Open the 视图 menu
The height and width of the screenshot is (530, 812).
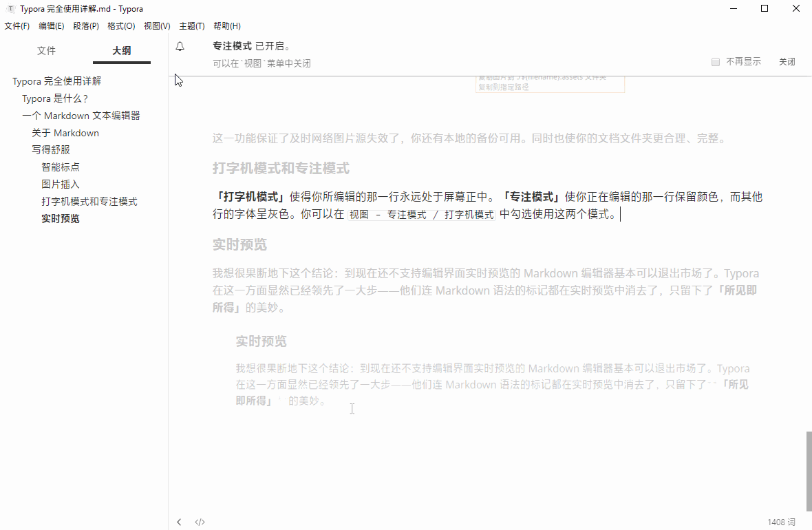[x=157, y=25]
